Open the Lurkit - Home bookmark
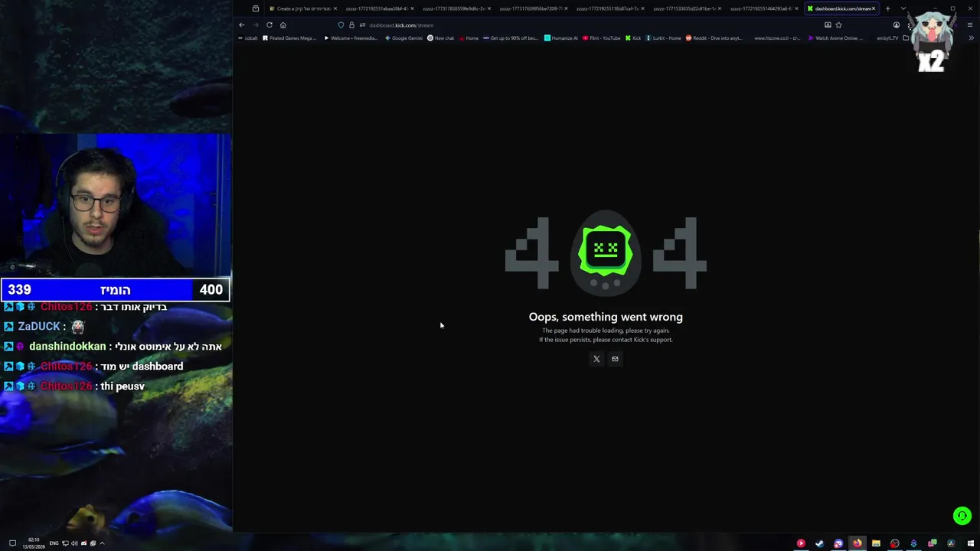980x551 pixels. pyautogui.click(x=663, y=37)
